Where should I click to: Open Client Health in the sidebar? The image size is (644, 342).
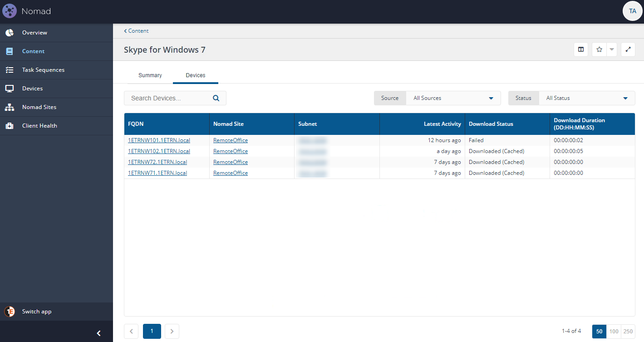(x=56, y=126)
